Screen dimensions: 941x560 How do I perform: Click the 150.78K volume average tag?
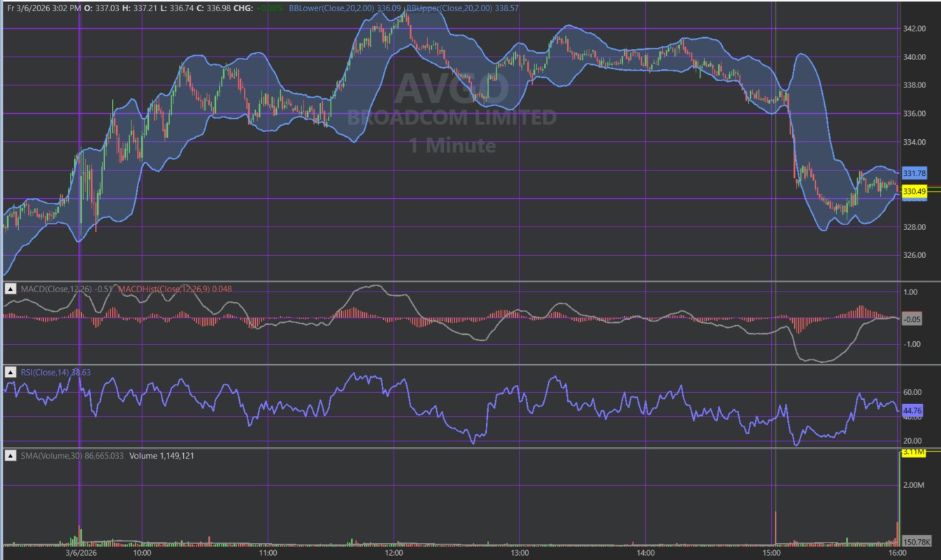(914, 542)
